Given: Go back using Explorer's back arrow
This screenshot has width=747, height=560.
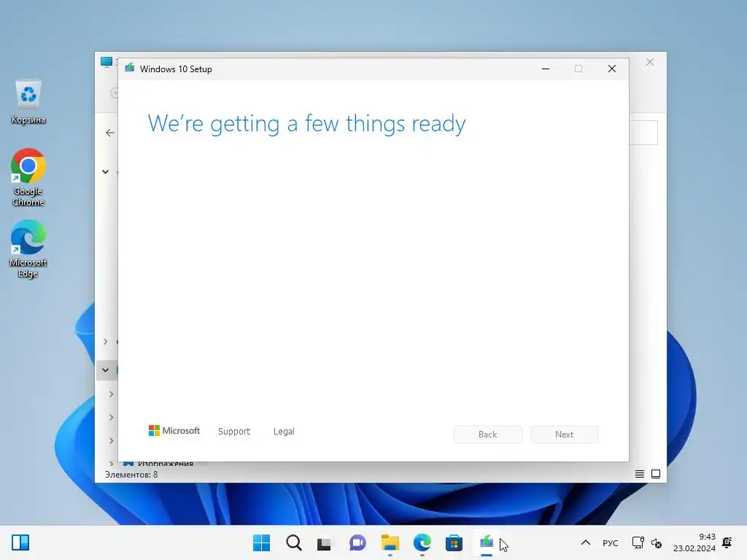Looking at the screenshot, I should (110, 133).
